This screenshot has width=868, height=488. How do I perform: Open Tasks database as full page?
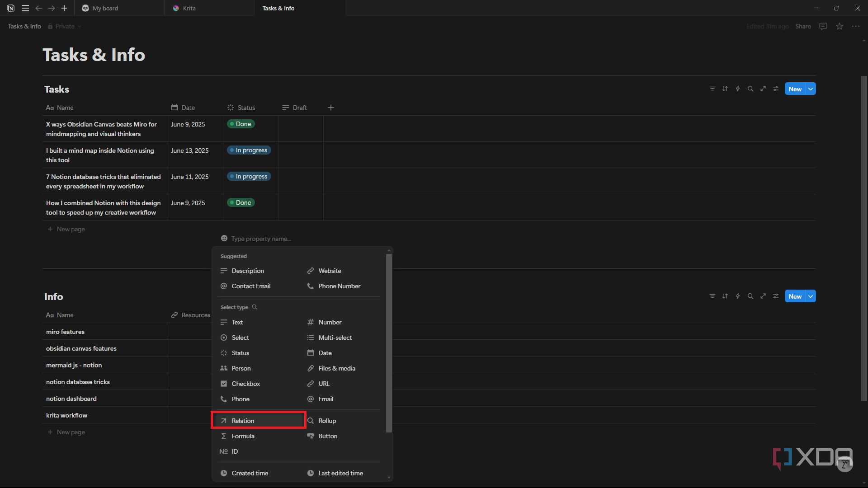coord(763,89)
